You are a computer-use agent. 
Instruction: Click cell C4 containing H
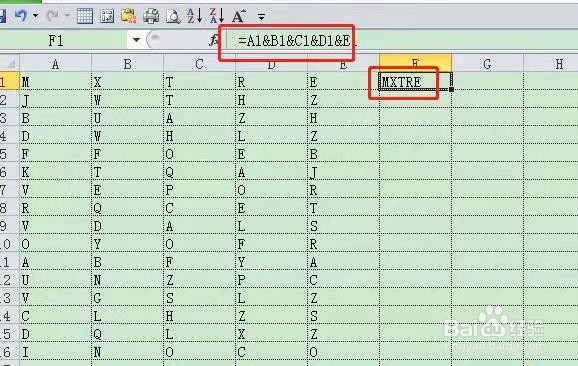tap(199, 135)
